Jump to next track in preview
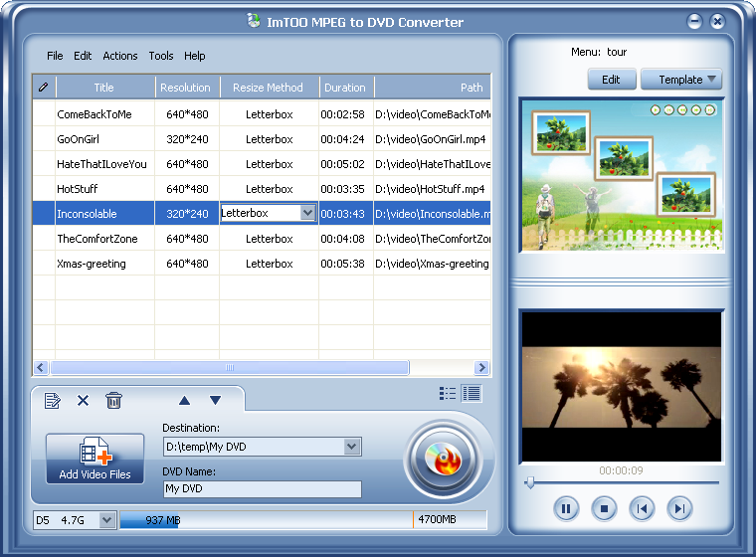 (679, 508)
